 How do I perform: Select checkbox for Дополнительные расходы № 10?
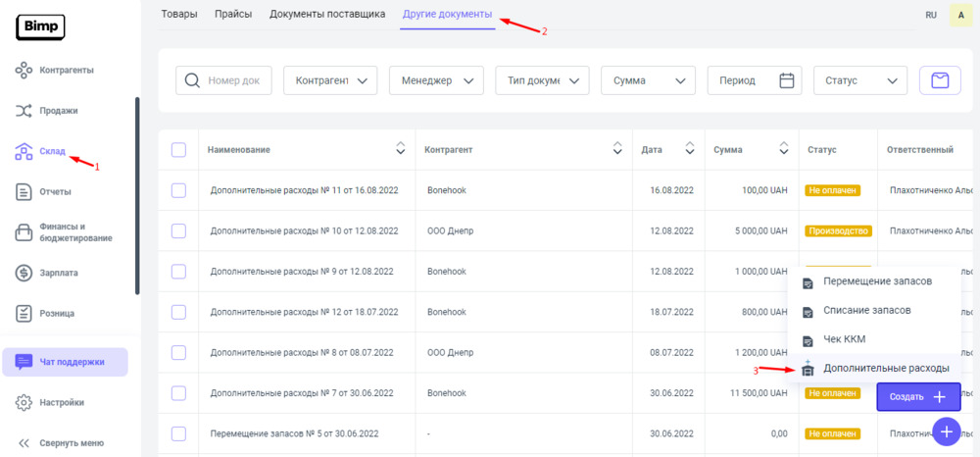tap(178, 230)
